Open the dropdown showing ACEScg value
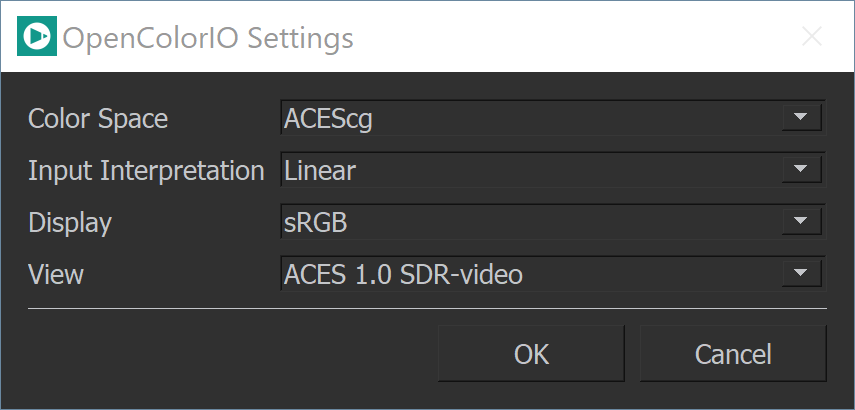This screenshot has width=855, height=410. 553,117
